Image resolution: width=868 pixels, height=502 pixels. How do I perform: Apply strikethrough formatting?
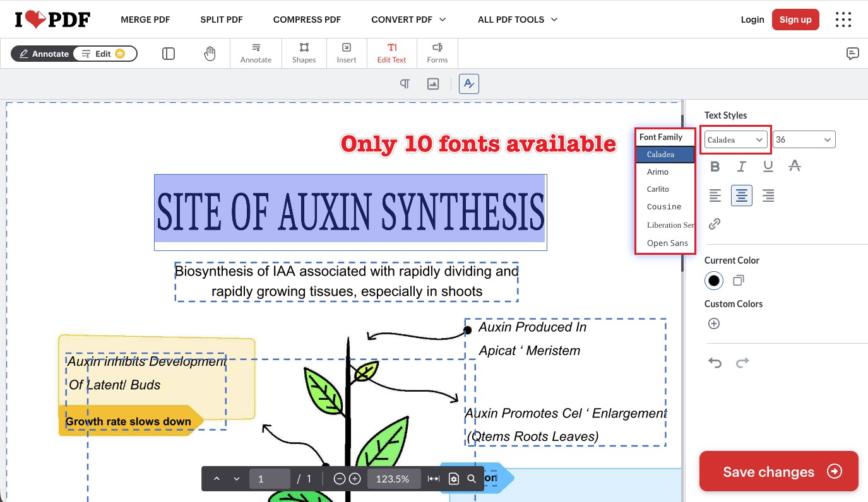pos(795,166)
